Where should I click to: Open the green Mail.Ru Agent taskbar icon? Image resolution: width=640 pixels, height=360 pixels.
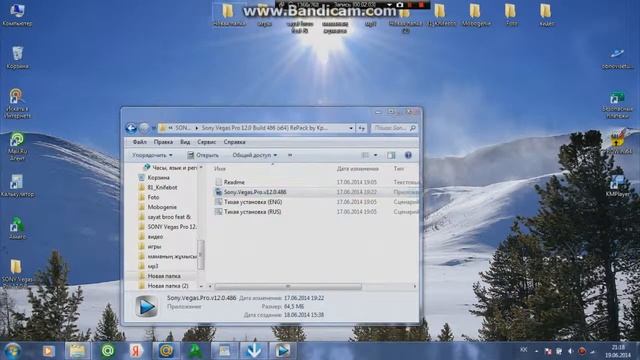(x=108, y=351)
